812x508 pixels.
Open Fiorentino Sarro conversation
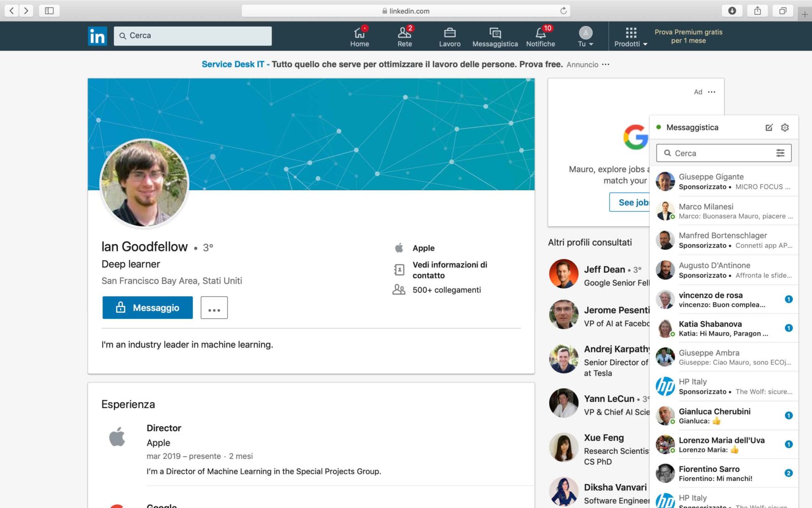coord(724,473)
